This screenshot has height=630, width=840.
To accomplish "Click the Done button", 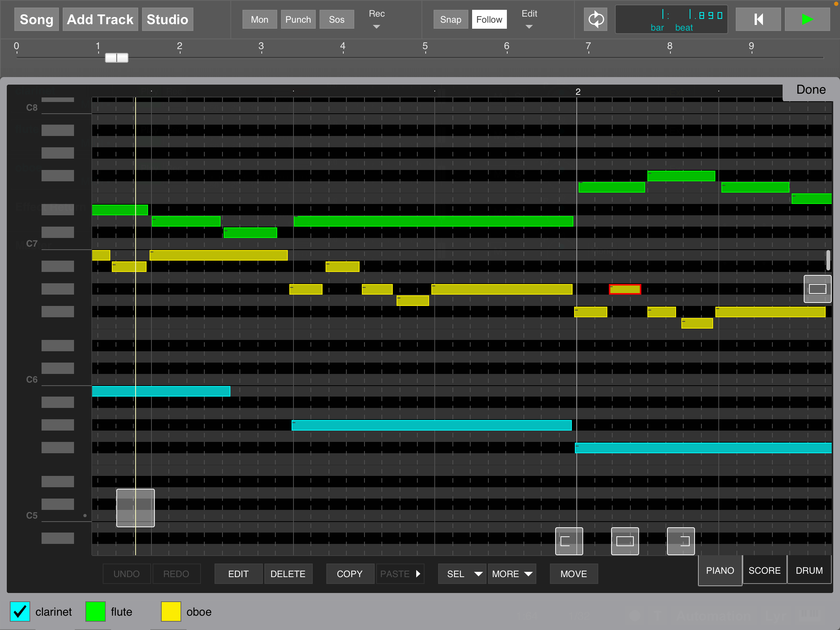I will point(811,90).
